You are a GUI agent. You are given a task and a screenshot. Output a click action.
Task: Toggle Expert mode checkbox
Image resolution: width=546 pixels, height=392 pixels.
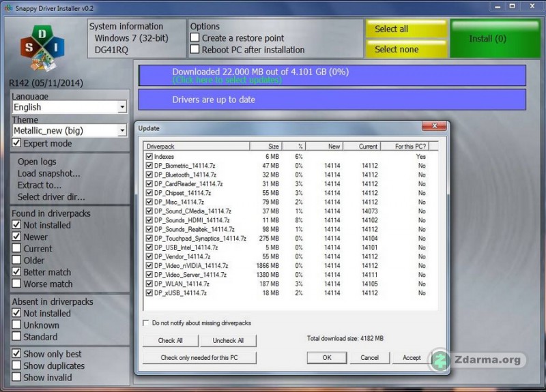click(16, 143)
